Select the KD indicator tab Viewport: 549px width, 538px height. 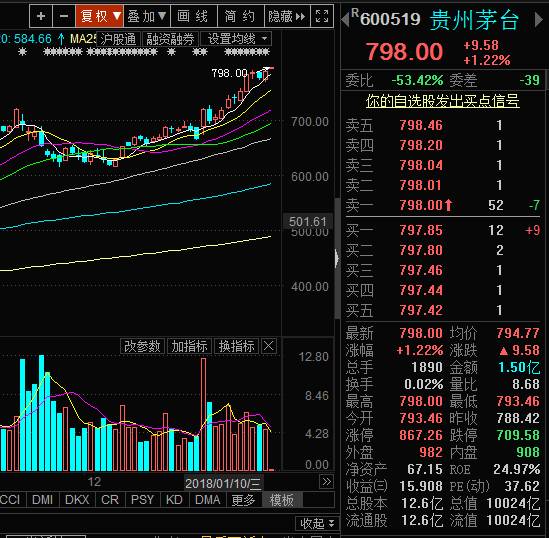174,499
